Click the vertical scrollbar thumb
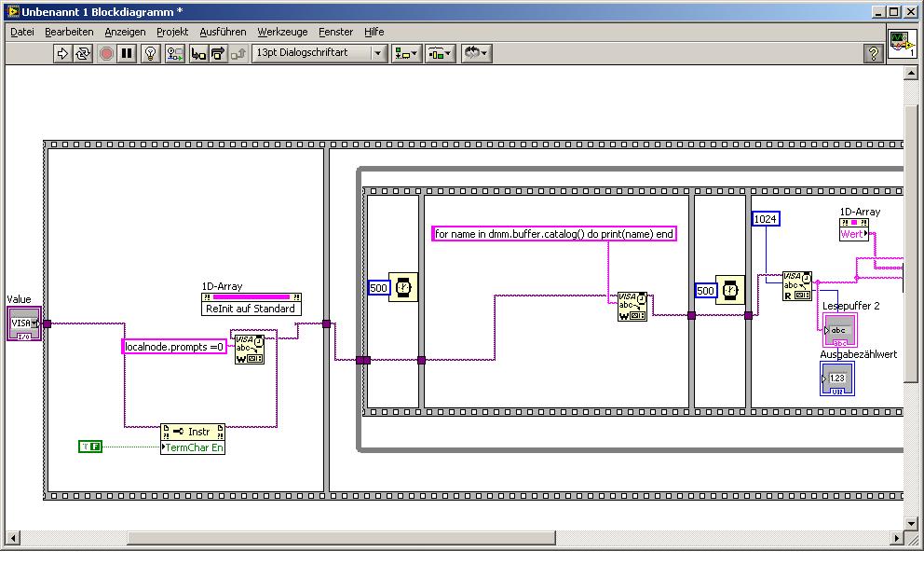 [910, 243]
